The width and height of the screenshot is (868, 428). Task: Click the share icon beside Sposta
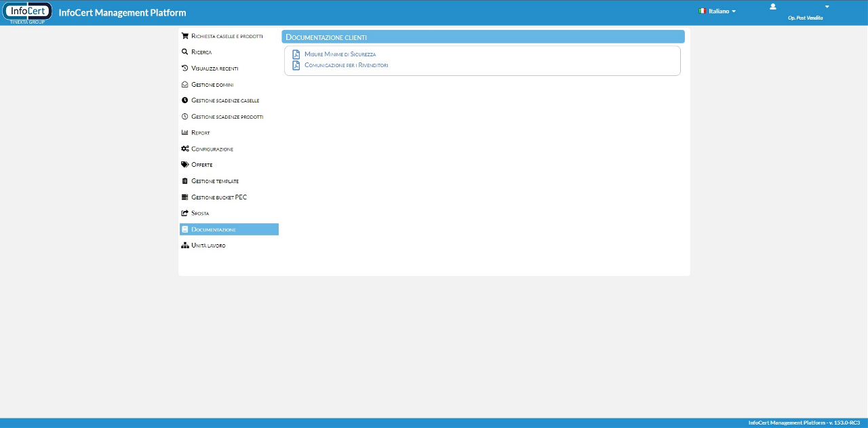coord(184,213)
